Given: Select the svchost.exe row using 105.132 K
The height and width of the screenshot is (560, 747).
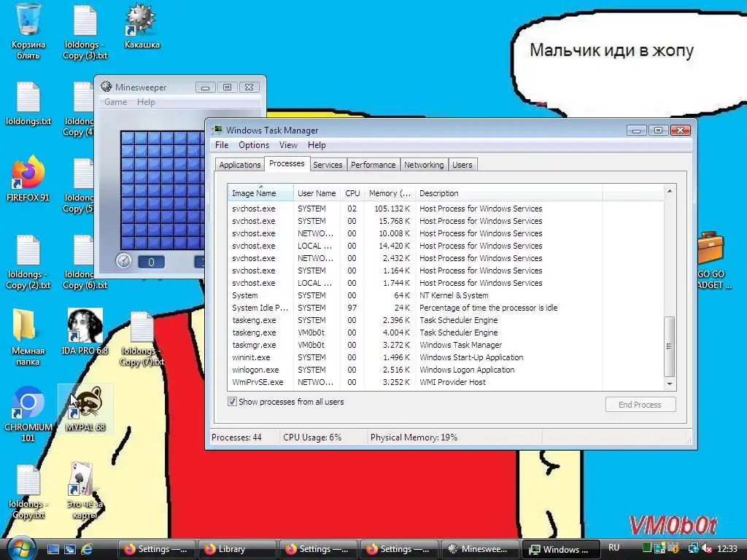Looking at the screenshot, I should (445, 209).
